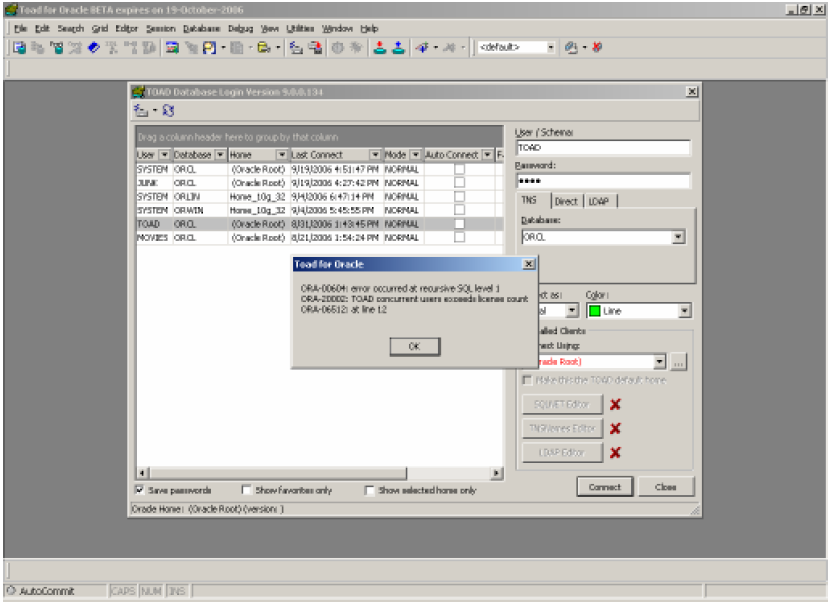Click the green color swatch in the Color box

[x=595, y=311]
